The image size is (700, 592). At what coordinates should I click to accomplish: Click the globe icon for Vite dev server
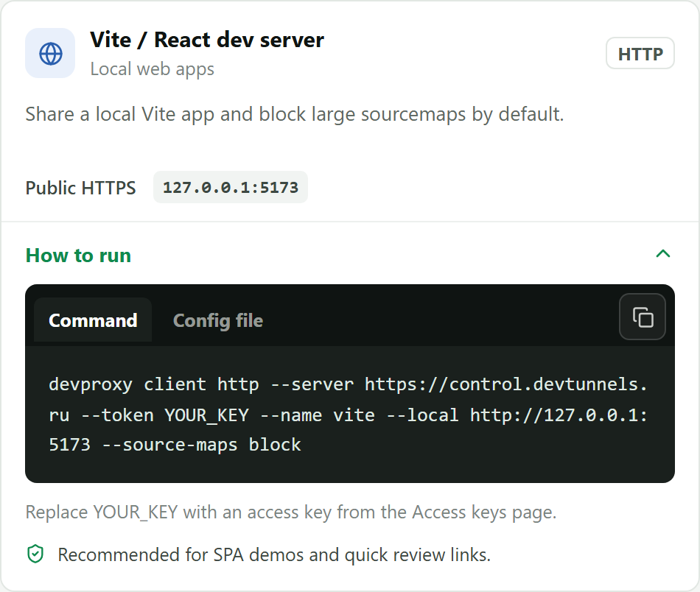pos(50,54)
